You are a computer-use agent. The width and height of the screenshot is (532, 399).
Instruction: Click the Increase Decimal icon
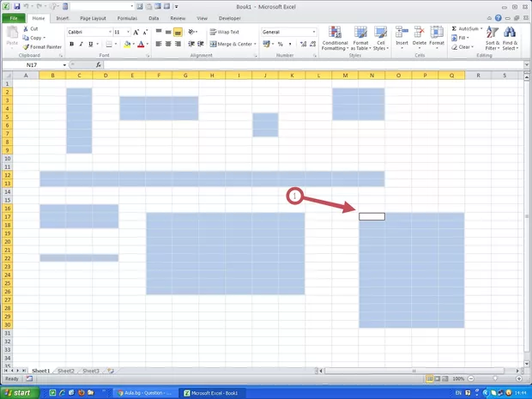pos(303,44)
